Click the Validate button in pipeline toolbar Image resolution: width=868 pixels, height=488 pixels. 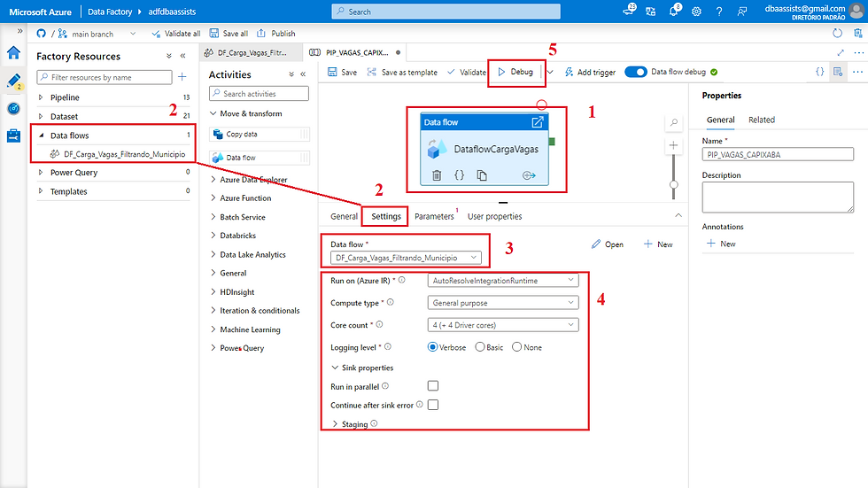pos(467,72)
